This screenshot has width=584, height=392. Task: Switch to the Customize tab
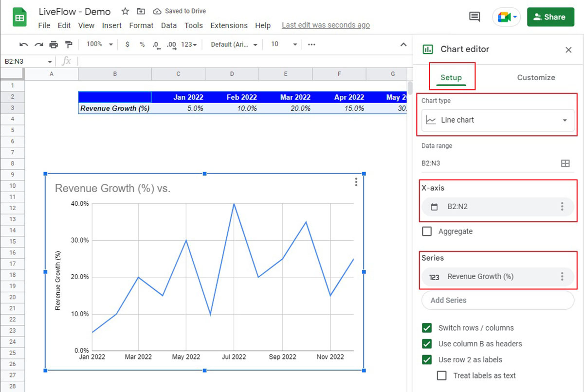click(x=536, y=77)
